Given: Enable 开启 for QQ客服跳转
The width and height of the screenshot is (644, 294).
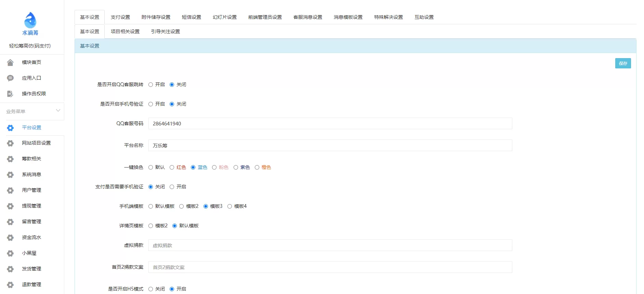Looking at the screenshot, I should tap(150, 85).
